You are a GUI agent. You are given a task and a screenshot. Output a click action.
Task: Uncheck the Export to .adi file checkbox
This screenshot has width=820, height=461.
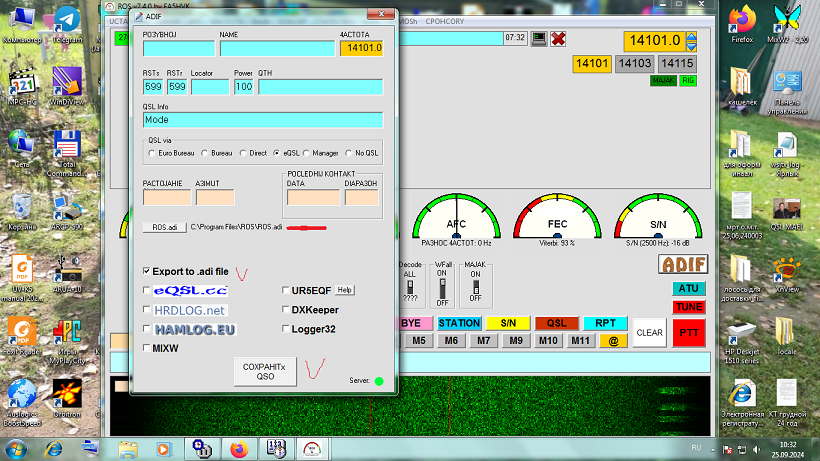tap(147, 271)
